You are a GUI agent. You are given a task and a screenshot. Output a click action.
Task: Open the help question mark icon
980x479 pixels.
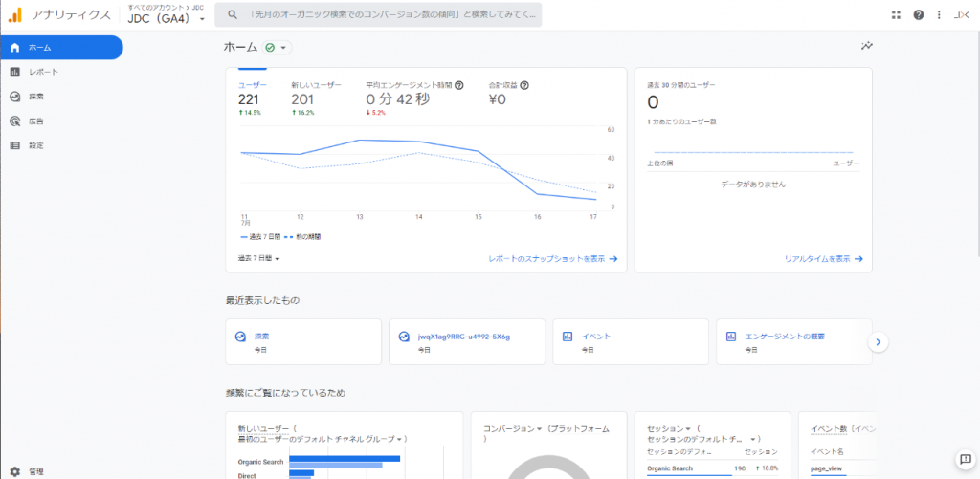click(918, 14)
